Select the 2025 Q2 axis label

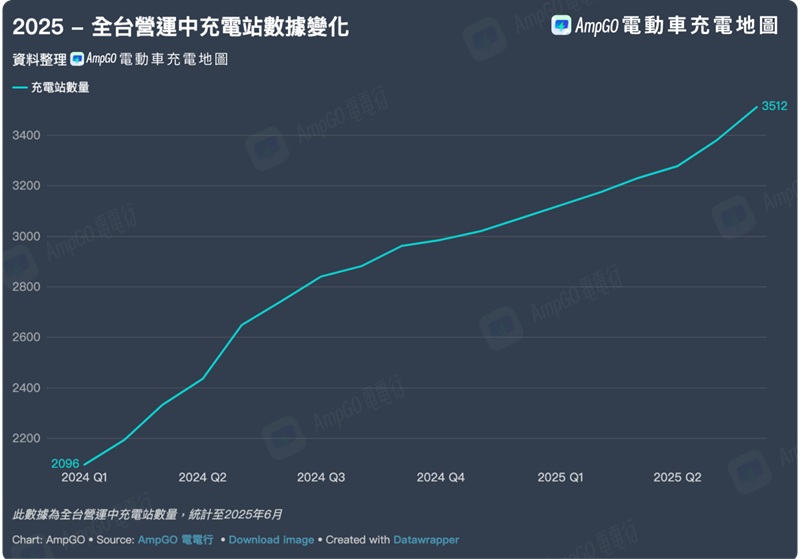point(677,478)
